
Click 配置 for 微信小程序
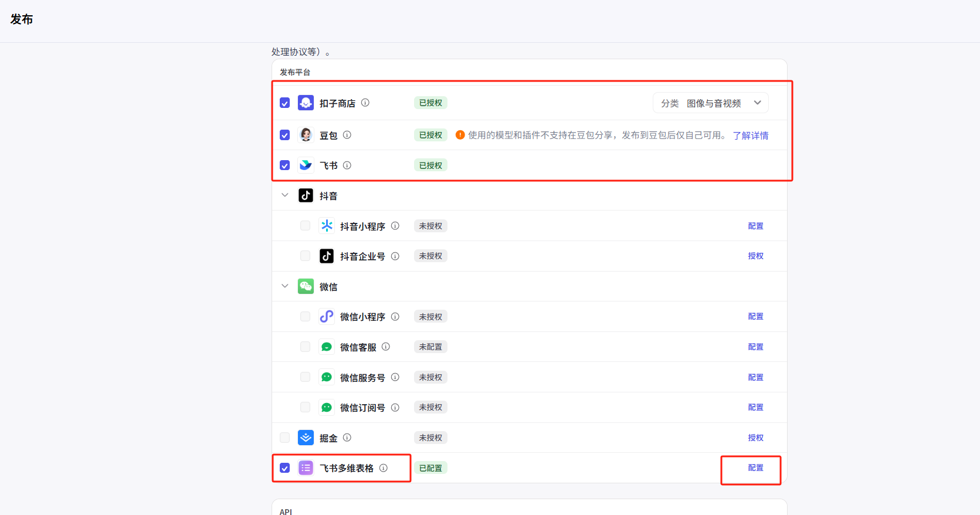(x=756, y=316)
